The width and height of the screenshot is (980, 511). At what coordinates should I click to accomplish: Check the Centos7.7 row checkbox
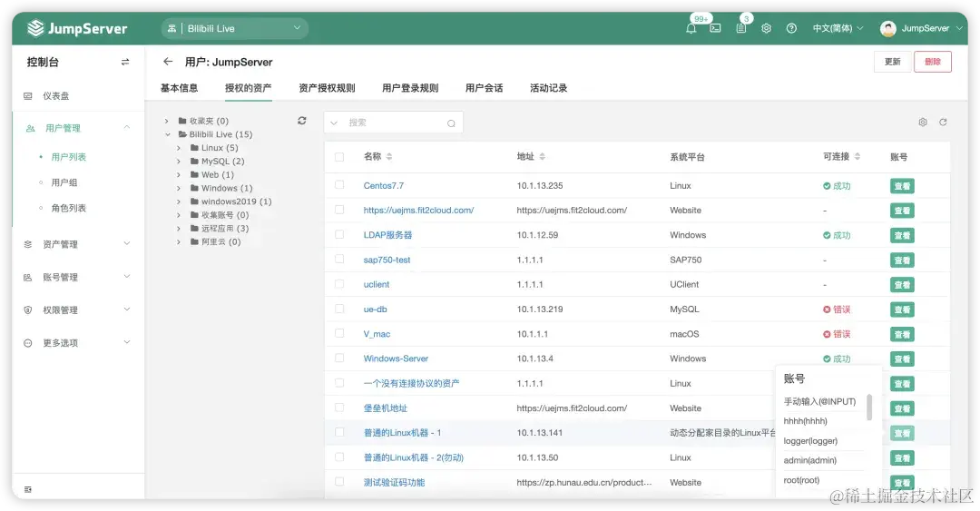pos(339,185)
